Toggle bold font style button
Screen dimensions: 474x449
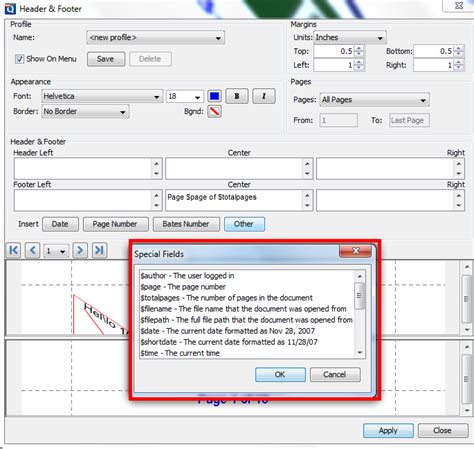tap(237, 96)
